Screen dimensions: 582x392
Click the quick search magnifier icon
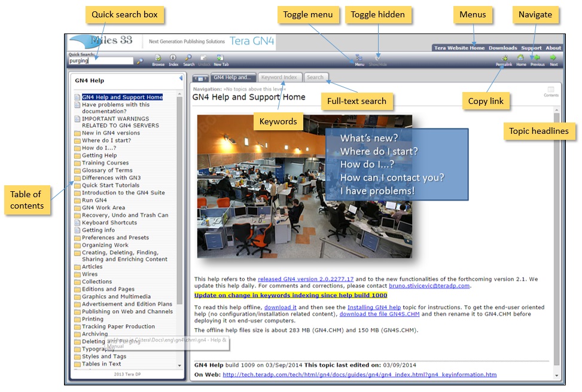click(x=139, y=61)
